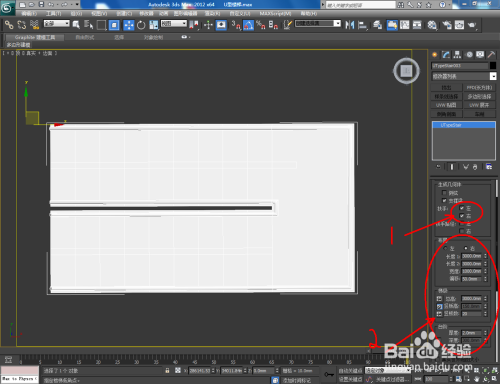Click the Configure Modifier Sets icon
Screen dimensions: 500x384
pyautogui.click(x=489, y=167)
